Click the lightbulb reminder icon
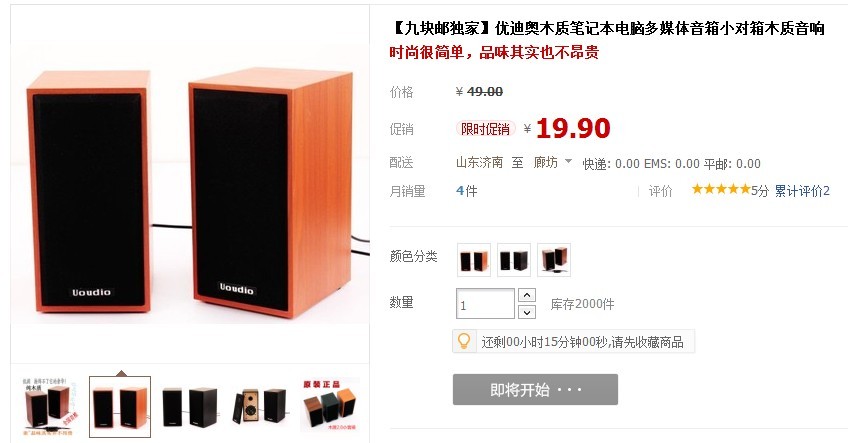This screenshot has width=848, height=443. (464, 341)
